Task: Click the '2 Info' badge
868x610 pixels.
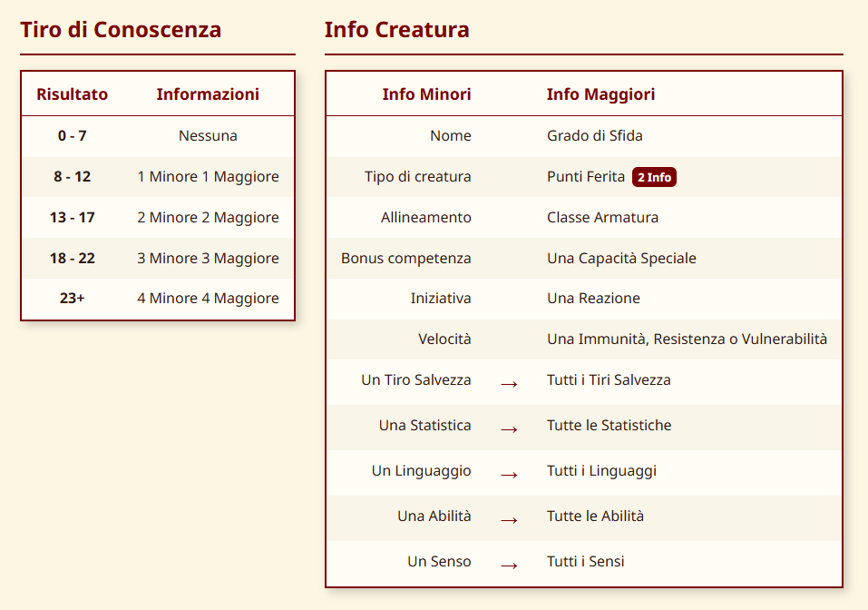Action: click(654, 177)
